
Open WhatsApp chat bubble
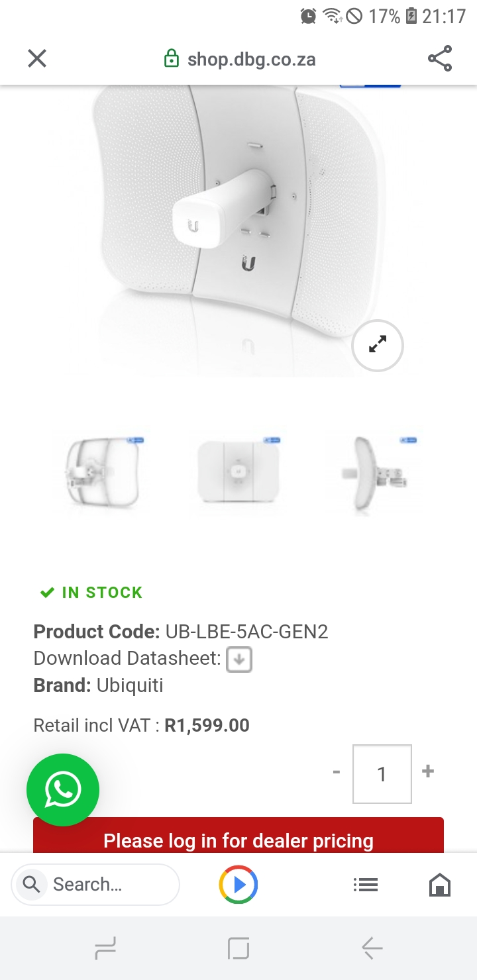[x=63, y=789]
